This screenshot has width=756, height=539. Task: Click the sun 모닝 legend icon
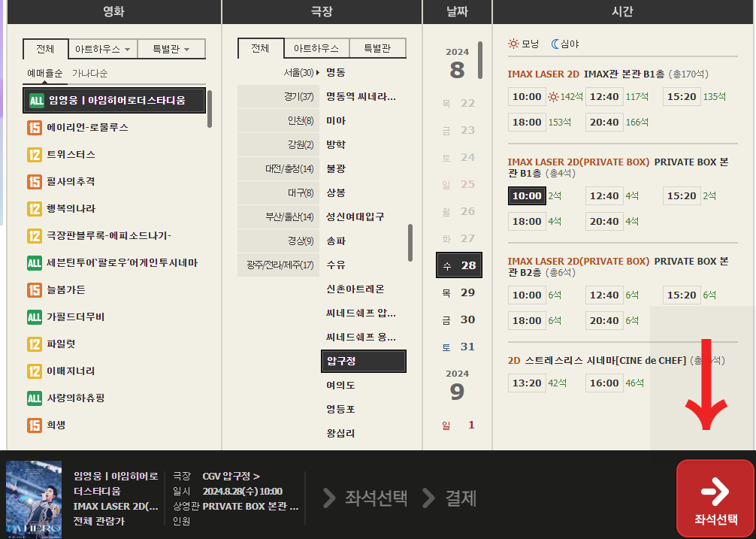513,44
